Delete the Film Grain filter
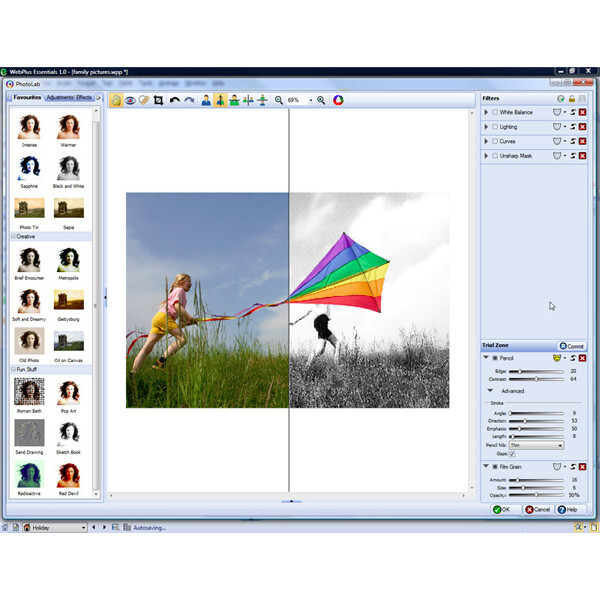 [582, 467]
